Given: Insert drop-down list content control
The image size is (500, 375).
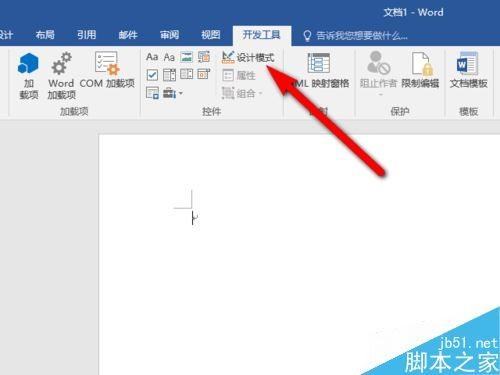Looking at the screenshot, I should 187,75.
